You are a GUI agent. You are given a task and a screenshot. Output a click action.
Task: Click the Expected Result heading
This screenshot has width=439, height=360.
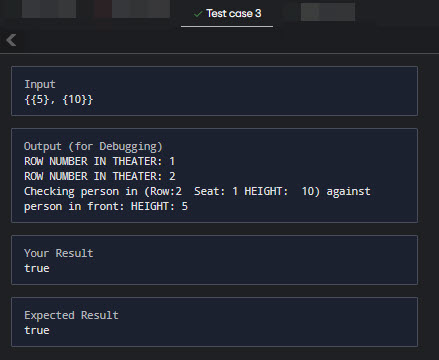(x=71, y=315)
